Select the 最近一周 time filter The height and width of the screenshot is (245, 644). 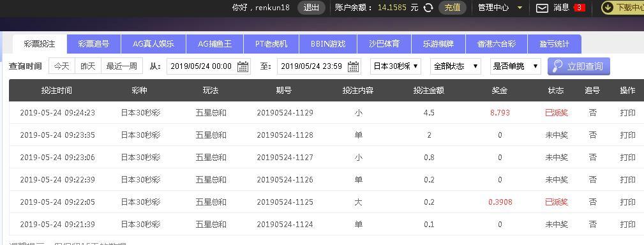(x=121, y=66)
